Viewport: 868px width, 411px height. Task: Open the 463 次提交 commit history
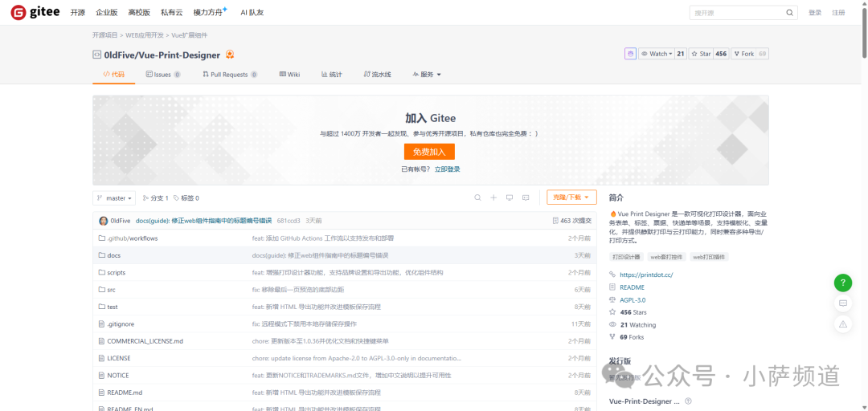click(572, 221)
